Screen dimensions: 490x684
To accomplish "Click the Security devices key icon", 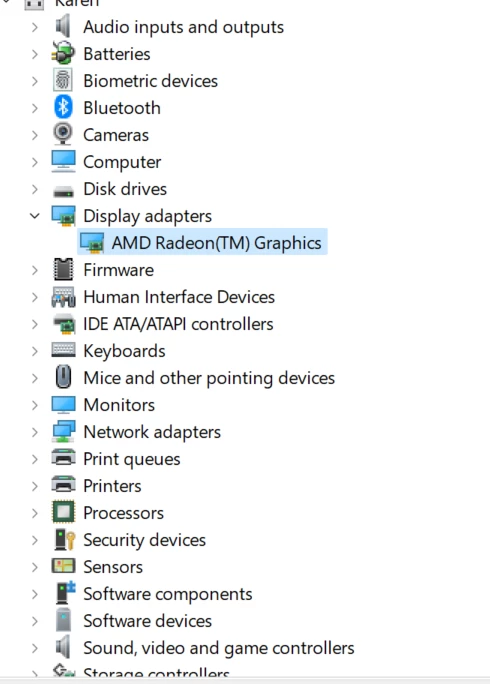I will (65, 539).
